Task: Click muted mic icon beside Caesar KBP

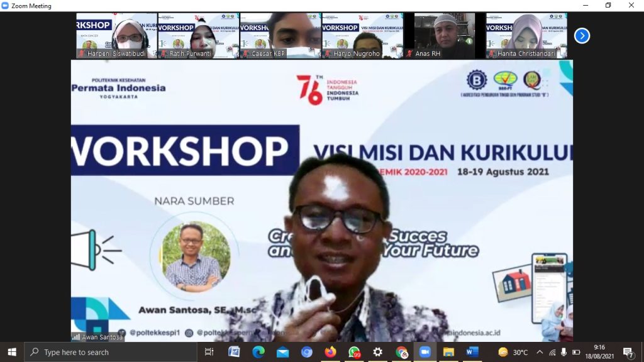Action: 246,54
